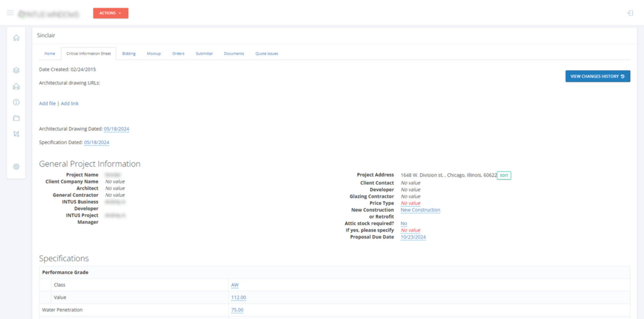
Task: Change the Attic stock required 'No' value
Action: click(x=404, y=224)
